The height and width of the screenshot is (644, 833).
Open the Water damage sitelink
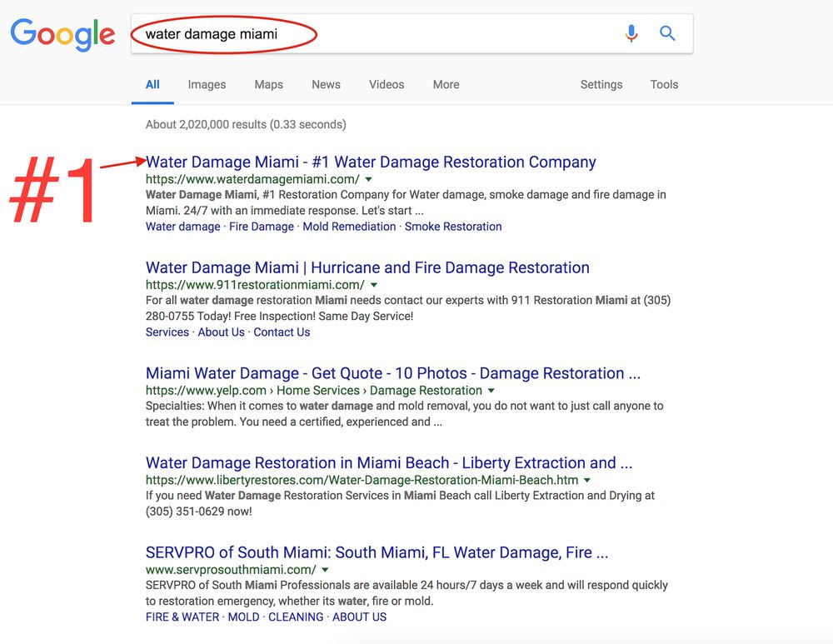click(x=182, y=227)
